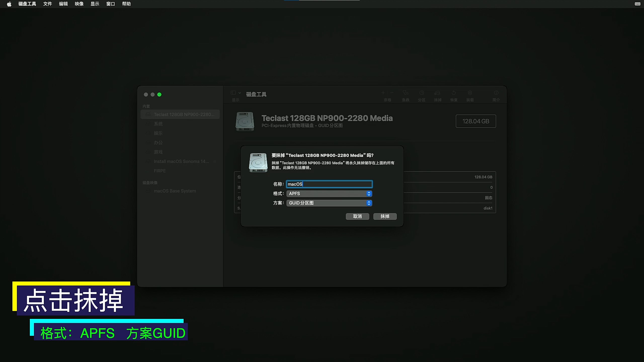644x362 pixels.
Task: Click the 名称 text field containing macOS
Action: (329, 184)
